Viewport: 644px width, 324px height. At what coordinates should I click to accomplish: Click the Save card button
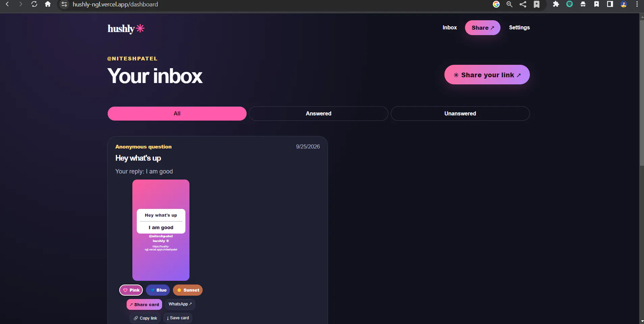point(178,318)
